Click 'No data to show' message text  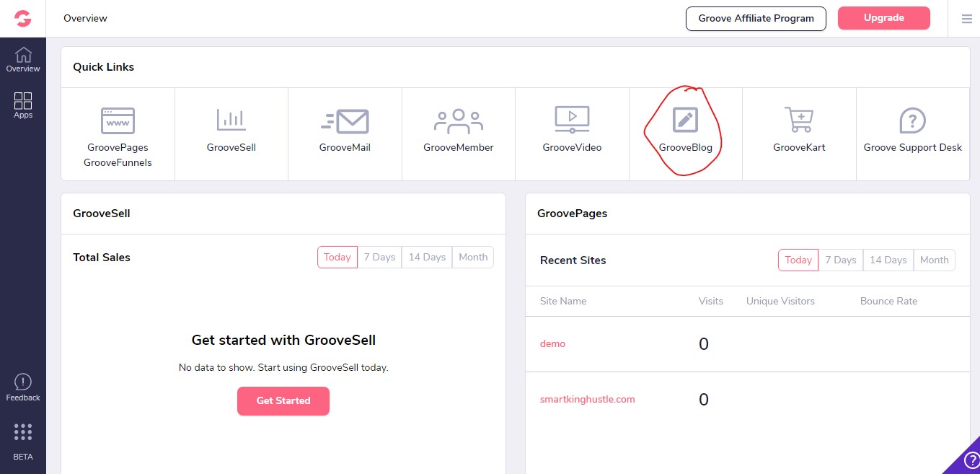(283, 368)
